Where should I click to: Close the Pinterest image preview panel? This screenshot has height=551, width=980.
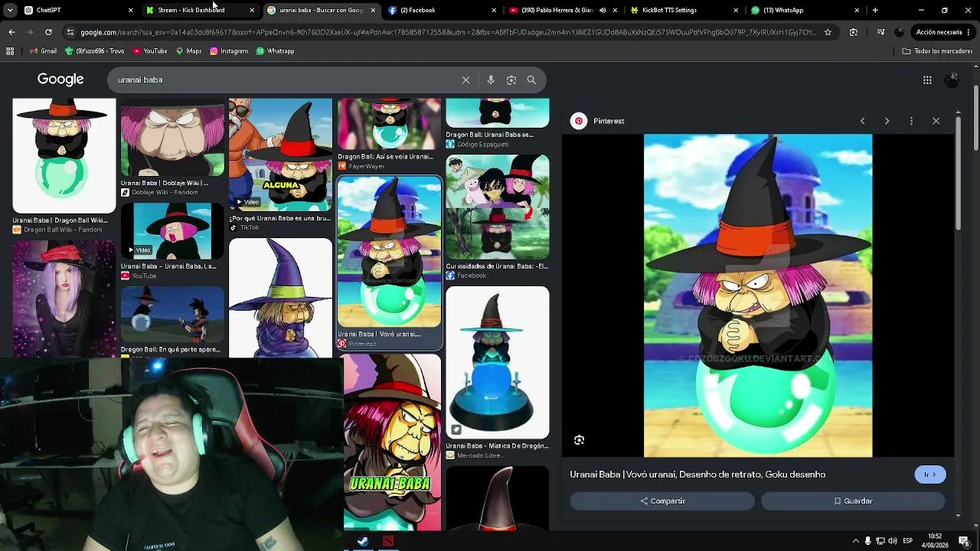point(936,121)
